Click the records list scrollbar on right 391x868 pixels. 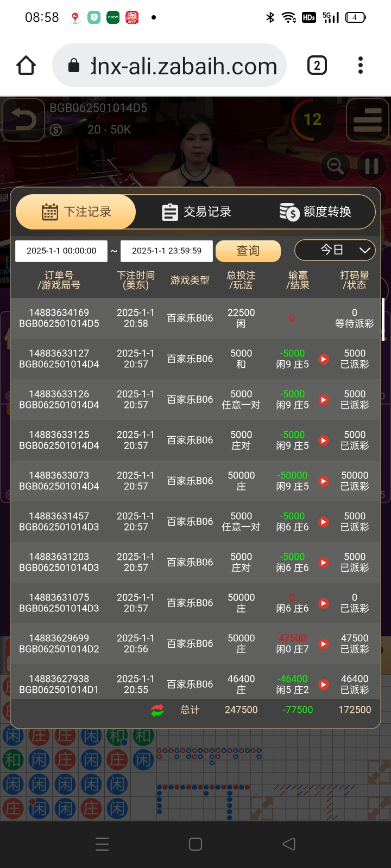[383, 319]
